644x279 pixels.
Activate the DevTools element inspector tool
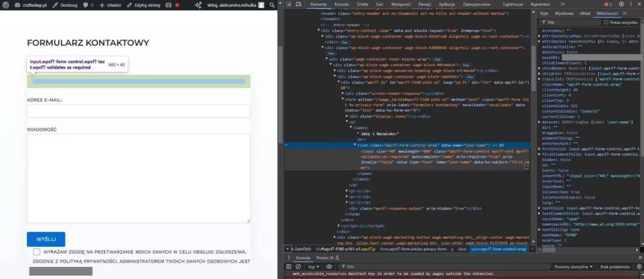point(289,4)
